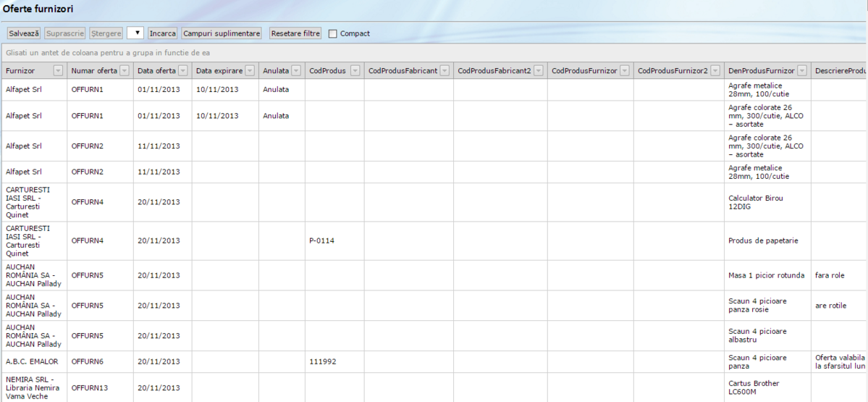868x402 pixels.
Task: Sort by the Furnizor column header
Action: click(25, 70)
